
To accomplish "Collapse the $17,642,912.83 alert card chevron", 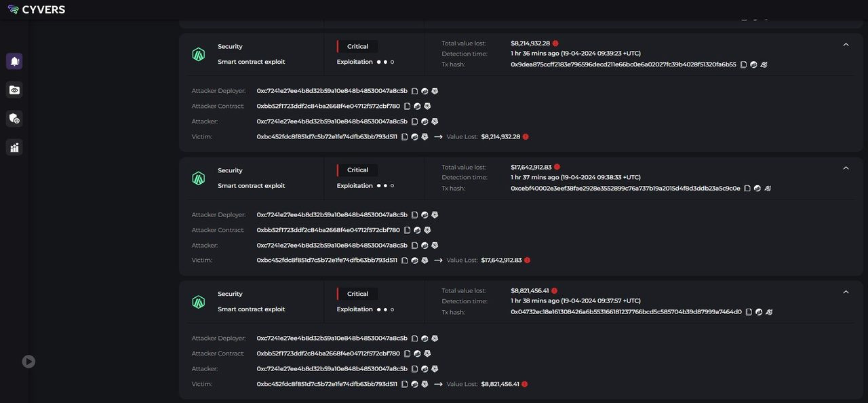I will click(846, 168).
